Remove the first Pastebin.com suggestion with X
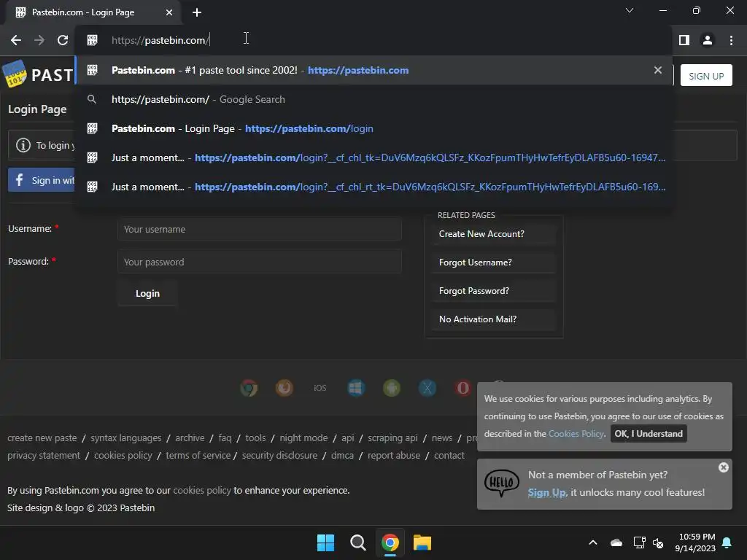 click(658, 70)
